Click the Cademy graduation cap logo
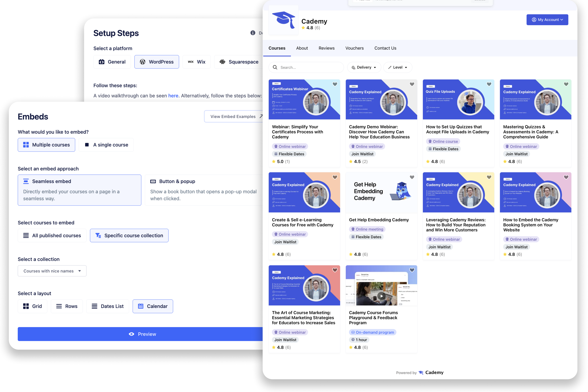The image size is (588, 392). 284,20
